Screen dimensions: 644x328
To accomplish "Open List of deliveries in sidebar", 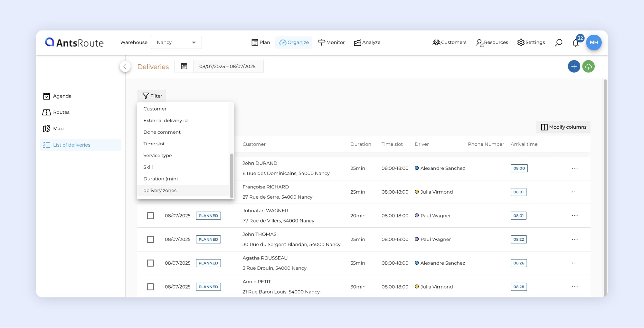I will tap(71, 145).
